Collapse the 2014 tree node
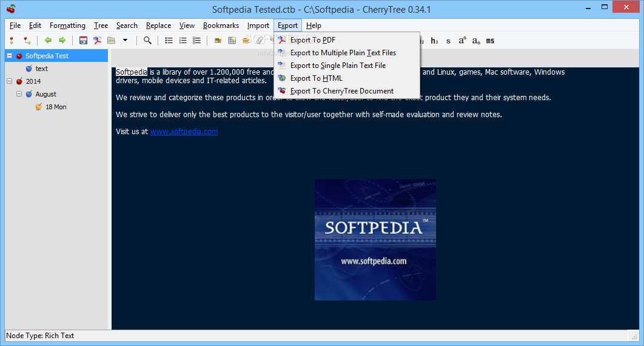This screenshot has width=644, height=346. tap(10, 81)
